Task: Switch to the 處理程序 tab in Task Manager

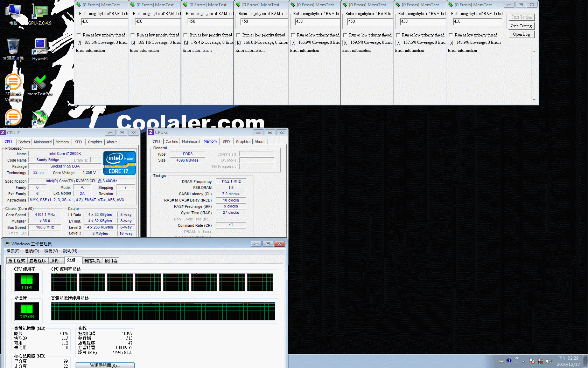Action: coord(38,261)
